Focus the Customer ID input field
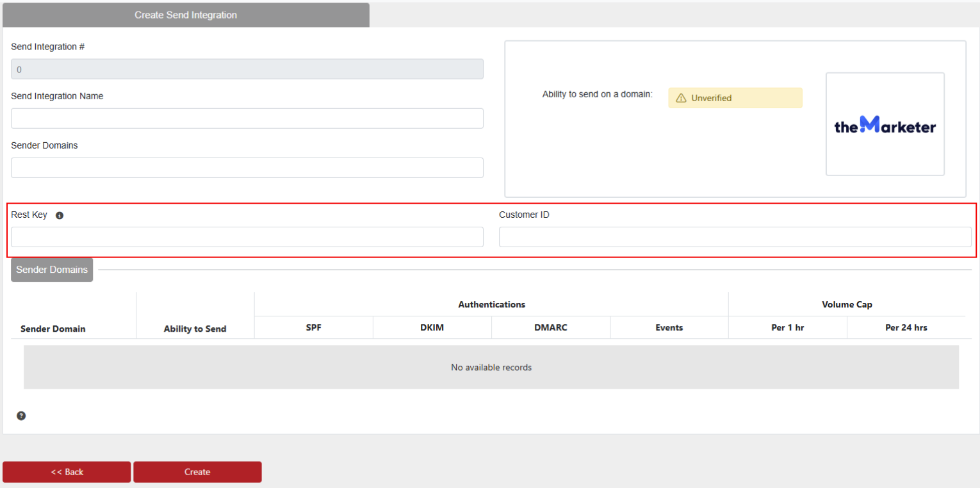Image resolution: width=980 pixels, height=488 pixels. tap(735, 237)
